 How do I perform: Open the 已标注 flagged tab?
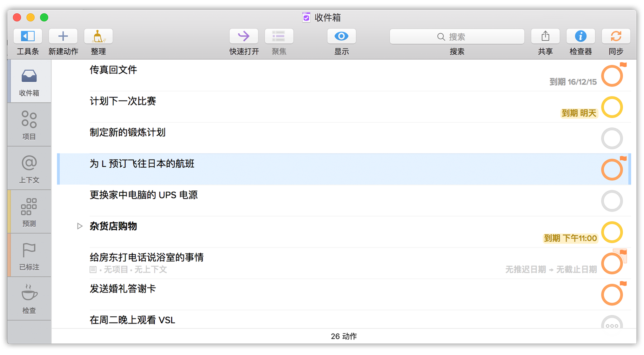[x=29, y=255]
